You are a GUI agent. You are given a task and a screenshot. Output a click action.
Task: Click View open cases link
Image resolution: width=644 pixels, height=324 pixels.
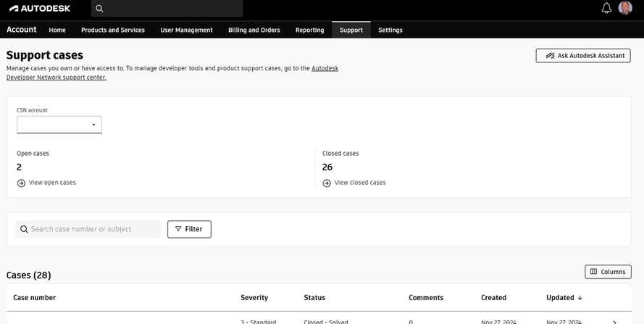coord(52,183)
